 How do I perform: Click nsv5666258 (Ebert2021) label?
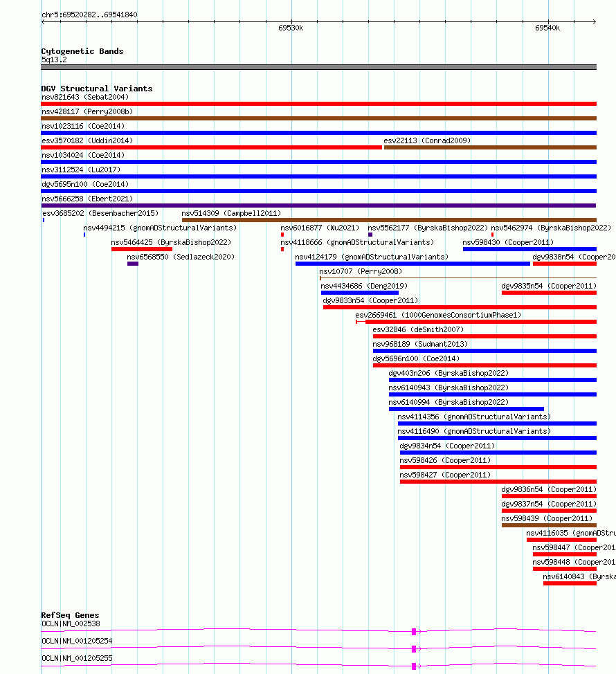pyautogui.click(x=87, y=199)
